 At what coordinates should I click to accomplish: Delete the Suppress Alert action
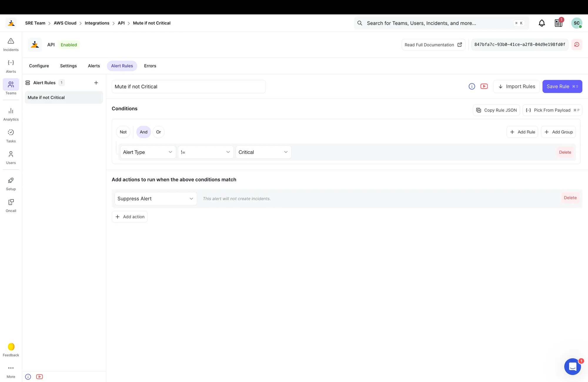(x=570, y=198)
